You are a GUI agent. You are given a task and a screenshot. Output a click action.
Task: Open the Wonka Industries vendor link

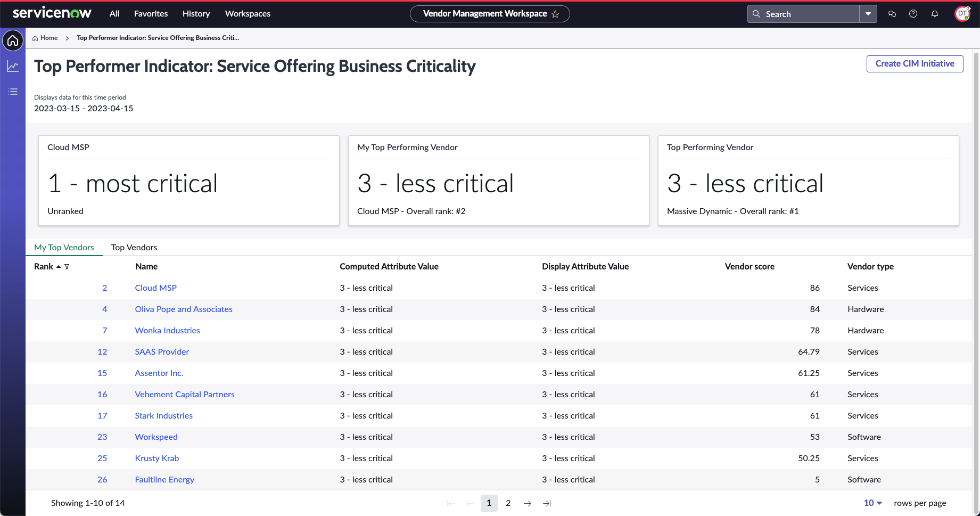point(168,331)
